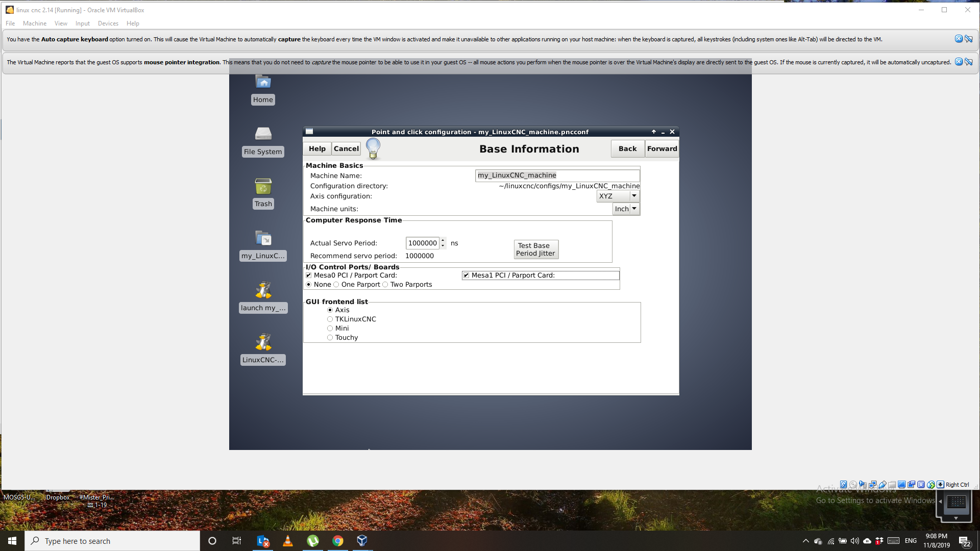Viewport: 980px width, 551px height.
Task: Click the ENG language indicator
Action: pyautogui.click(x=911, y=541)
